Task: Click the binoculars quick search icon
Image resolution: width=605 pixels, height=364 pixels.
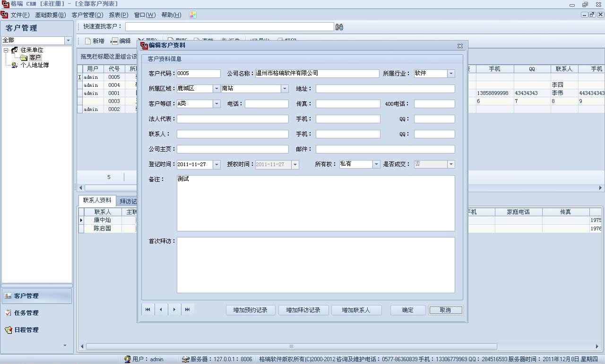Action: pos(339,27)
